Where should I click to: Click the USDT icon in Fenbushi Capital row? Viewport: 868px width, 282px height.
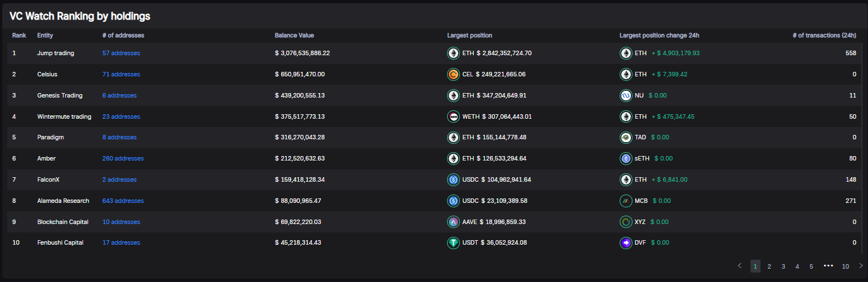453,243
